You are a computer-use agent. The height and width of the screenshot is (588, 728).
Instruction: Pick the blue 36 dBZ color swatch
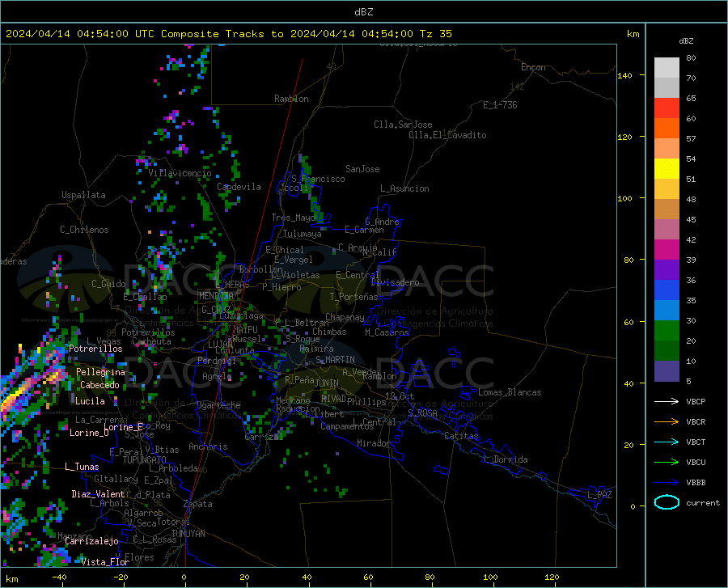(x=667, y=290)
